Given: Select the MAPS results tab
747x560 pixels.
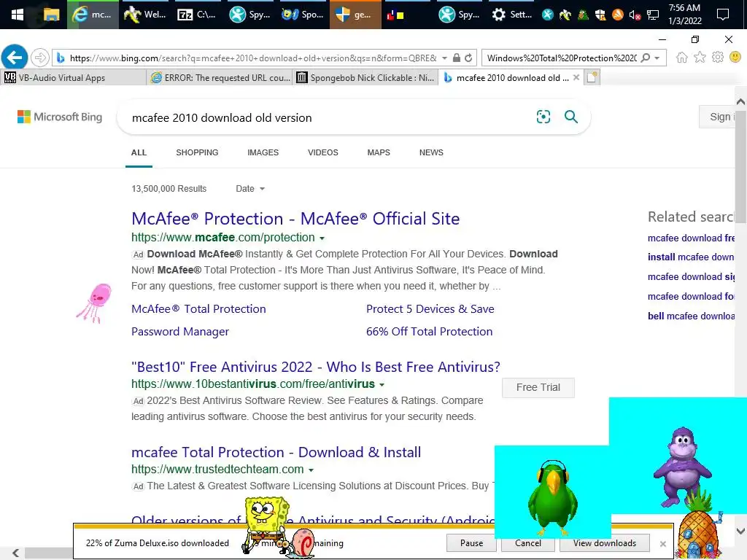Looking at the screenshot, I should coord(379,152).
